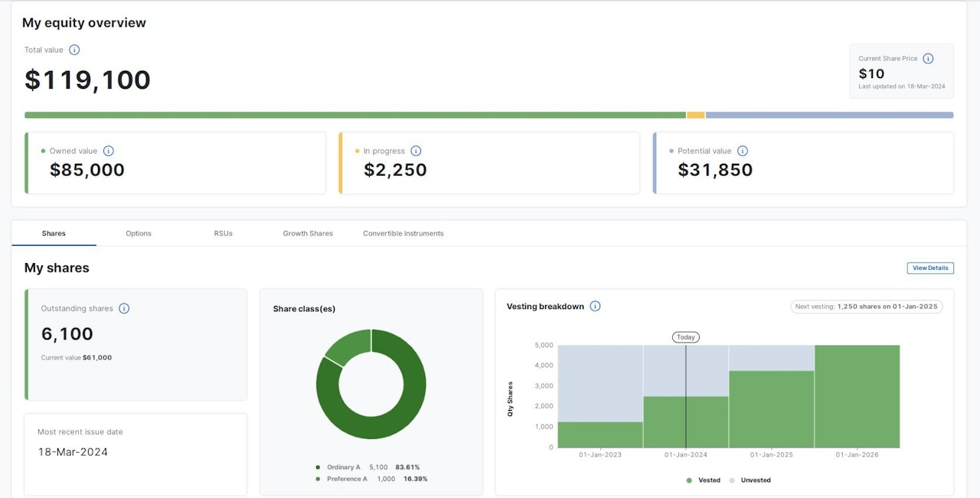Toggle the Vested legend item
This screenshot has width=980, height=498.
pyautogui.click(x=704, y=480)
